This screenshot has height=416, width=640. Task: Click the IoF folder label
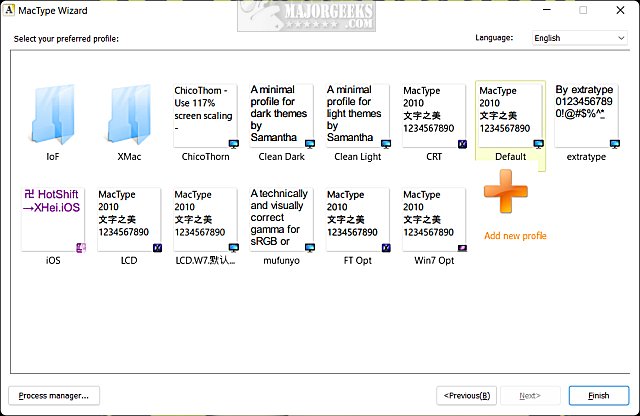pos(53,157)
